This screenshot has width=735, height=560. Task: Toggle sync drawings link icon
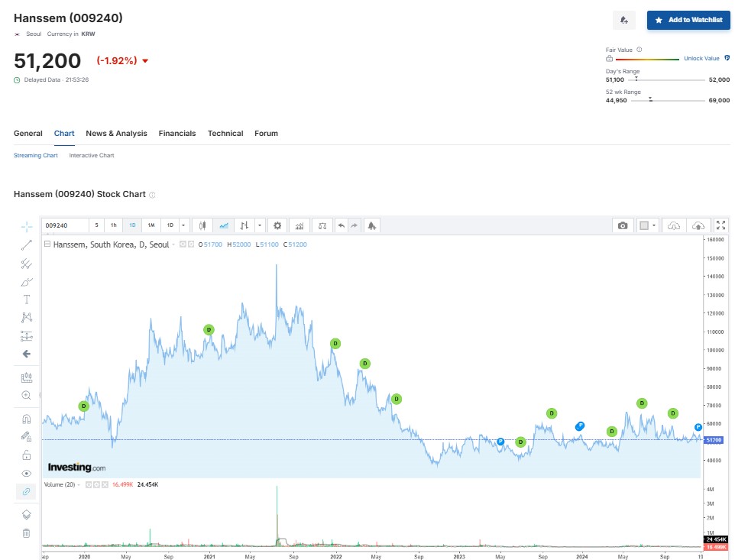coord(27,491)
